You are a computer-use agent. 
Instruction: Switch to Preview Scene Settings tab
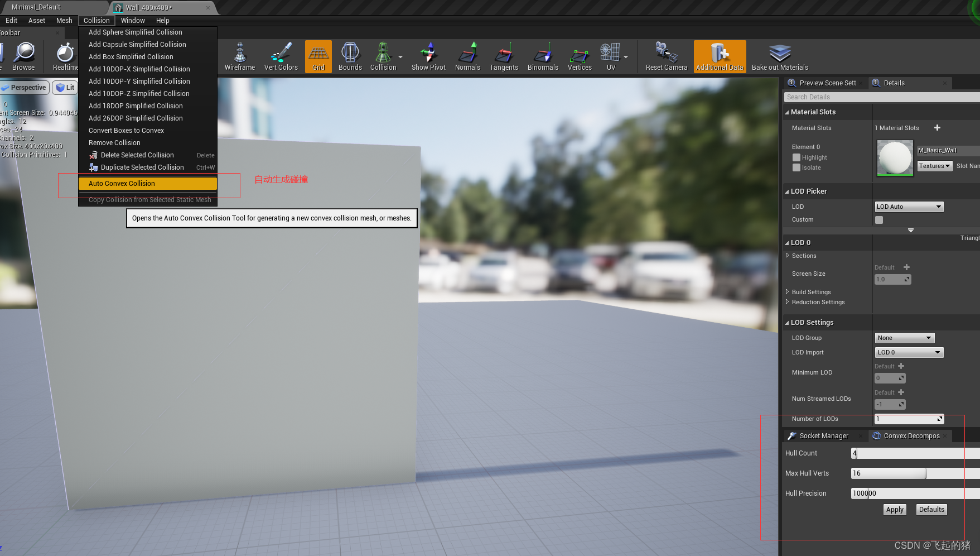[x=825, y=83]
